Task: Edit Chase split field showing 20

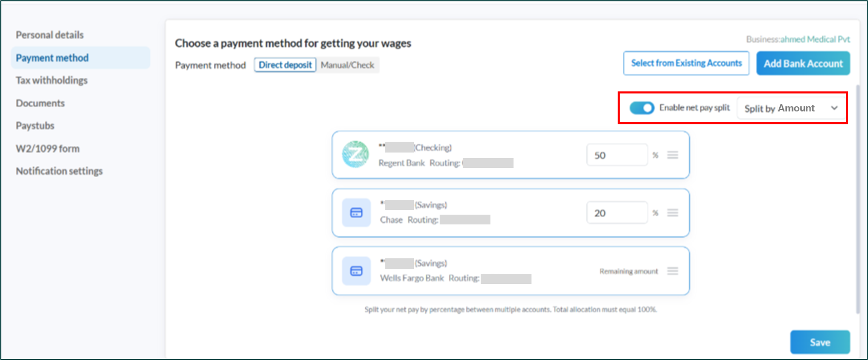Action: [x=617, y=213]
